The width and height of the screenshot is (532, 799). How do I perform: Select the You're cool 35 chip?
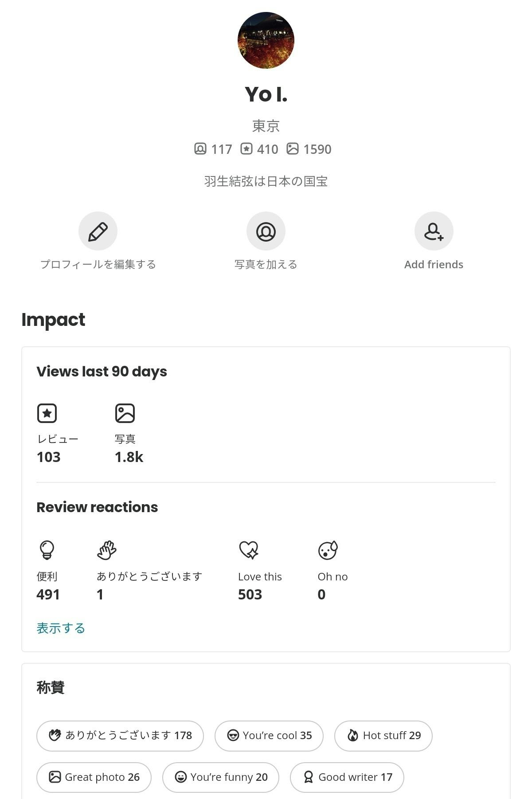(x=269, y=736)
